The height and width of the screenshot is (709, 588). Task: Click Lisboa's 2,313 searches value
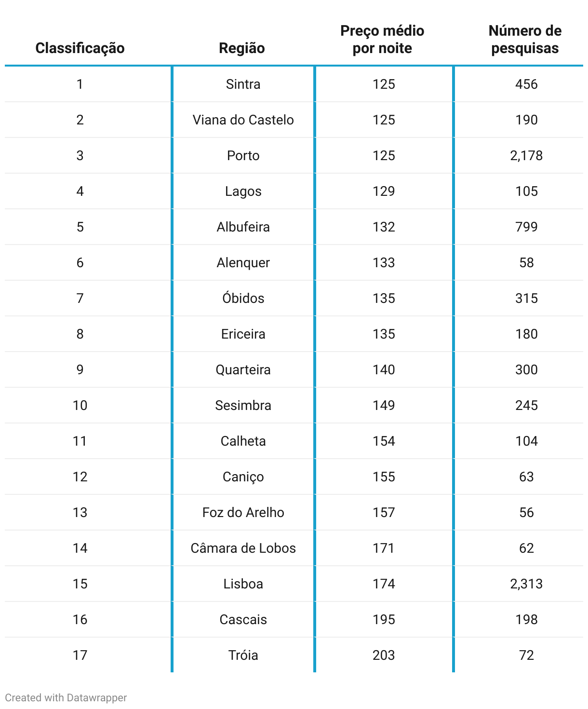526,584
